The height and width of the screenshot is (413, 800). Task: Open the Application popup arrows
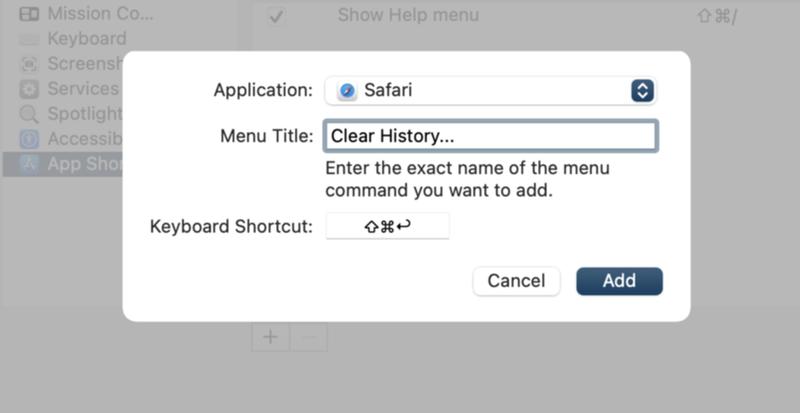pos(642,91)
